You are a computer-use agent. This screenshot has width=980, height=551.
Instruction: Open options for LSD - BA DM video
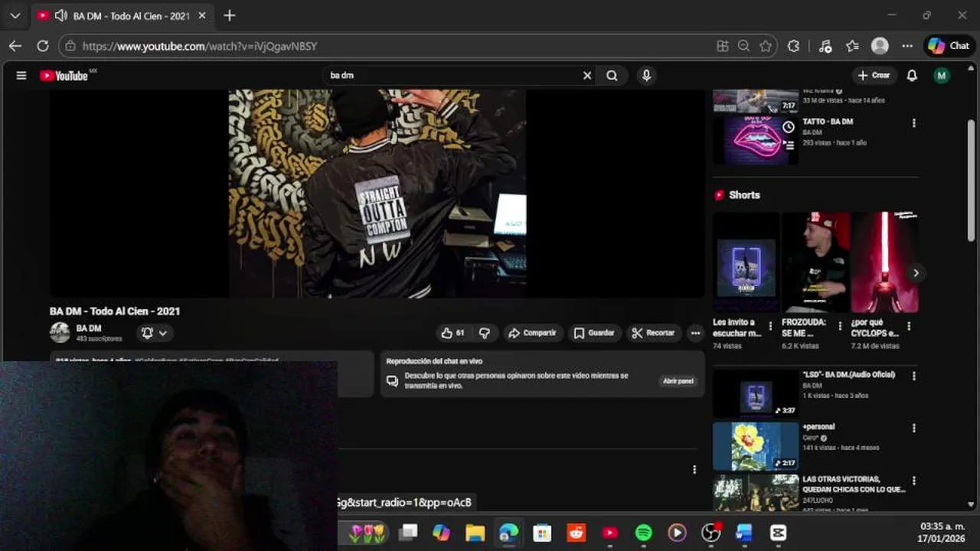pyautogui.click(x=913, y=377)
